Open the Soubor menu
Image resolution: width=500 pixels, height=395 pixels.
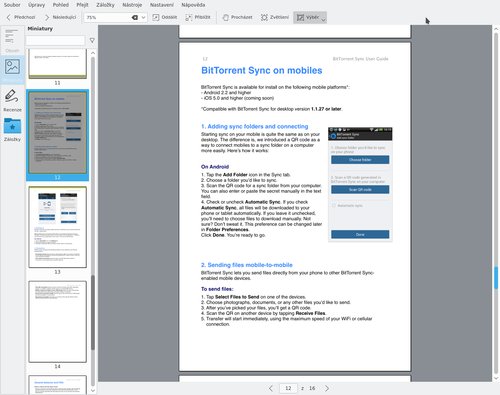12,5
